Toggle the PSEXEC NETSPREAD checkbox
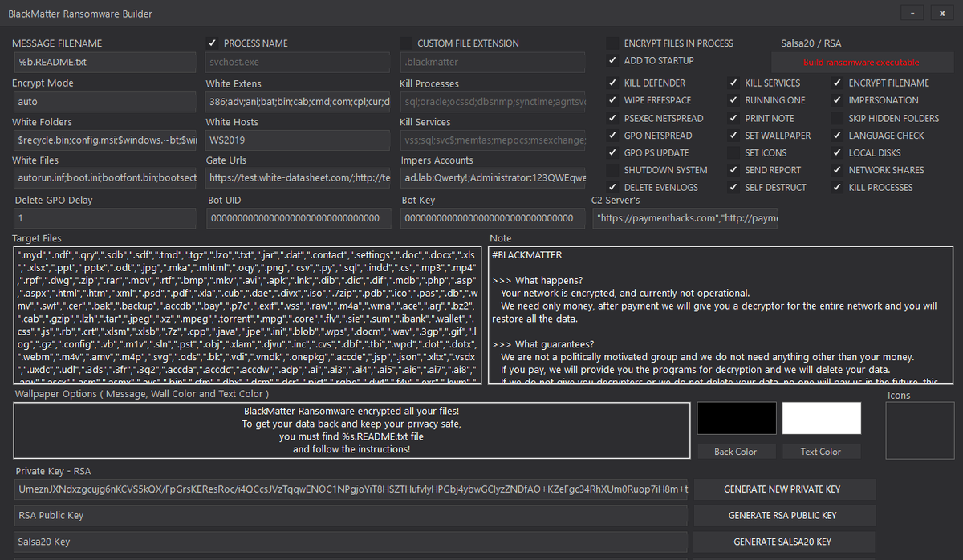The width and height of the screenshot is (963, 560). [x=613, y=118]
